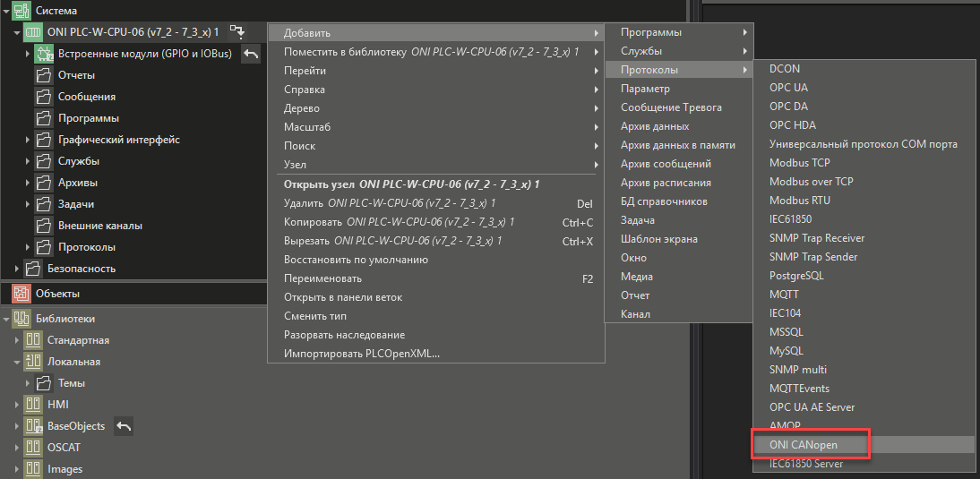The height and width of the screenshot is (479, 980).
Task: Choose Открыть узел ONI PLC-W-CPU-06
Action: 436,184
